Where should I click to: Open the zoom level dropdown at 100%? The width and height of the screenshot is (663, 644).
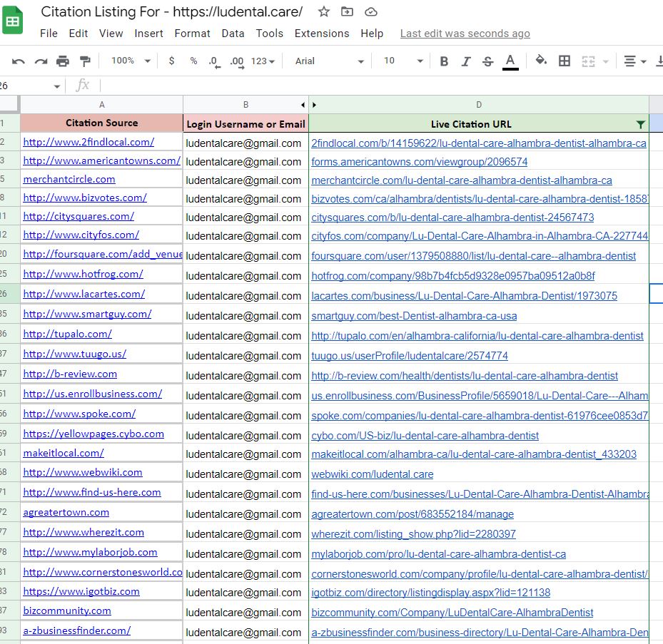pyautogui.click(x=131, y=61)
